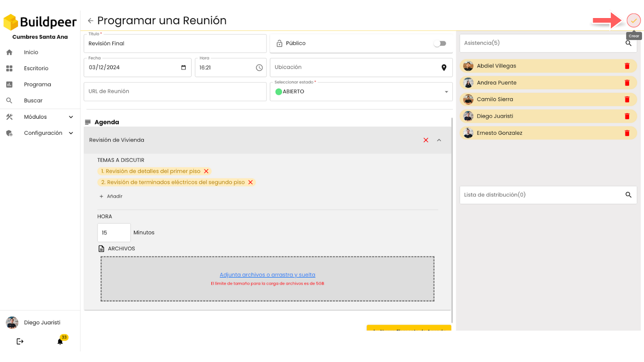Click Diego Juaristi profile avatar in sidebar
Screen dimensions: 644x362
(x=12, y=323)
